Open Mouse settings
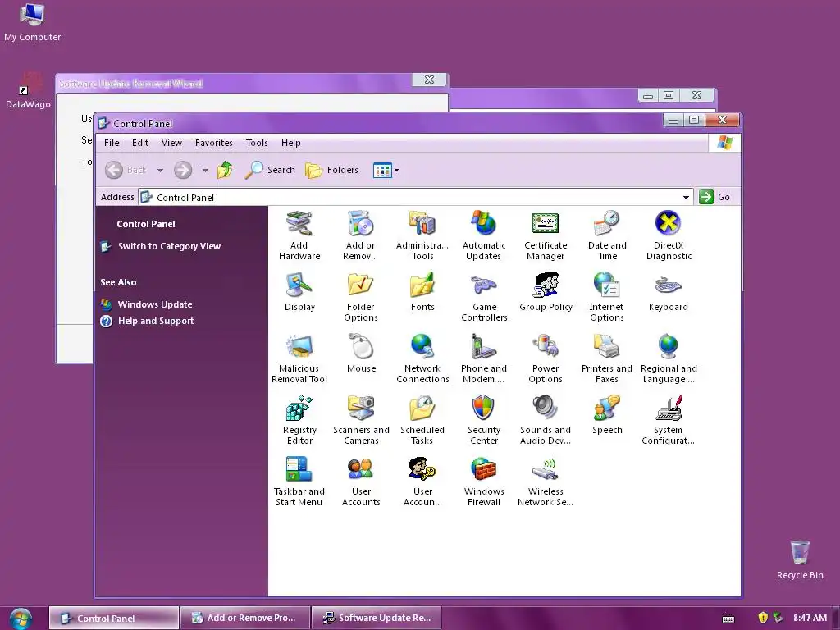Image resolution: width=840 pixels, height=630 pixels. tap(361, 354)
